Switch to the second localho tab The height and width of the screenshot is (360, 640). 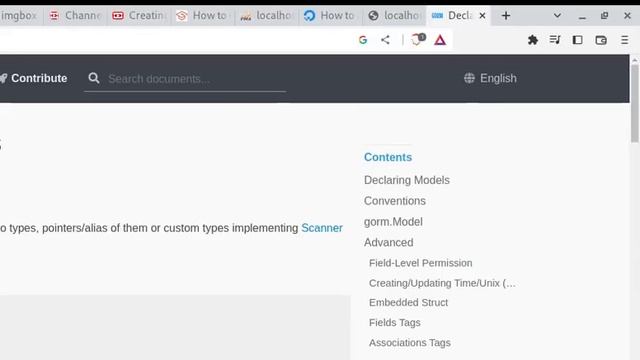pyautogui.click(x=394, y=16)
